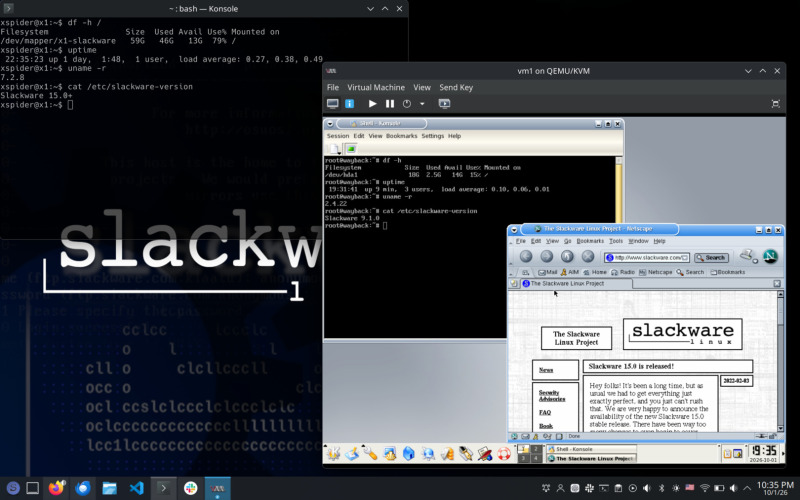Open the shutdown options dropdown arrow
Image resolution: width=800 pixels, height=500 pixels.
(422, 104)
